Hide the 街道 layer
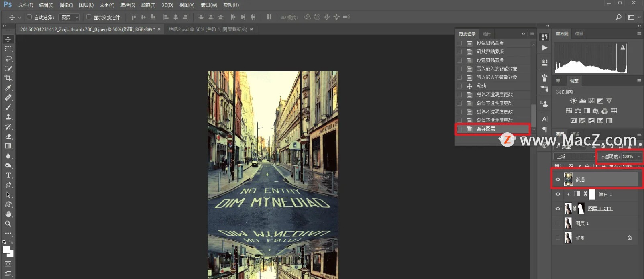This screenshot has width=644, height=279. click(558, 179)
